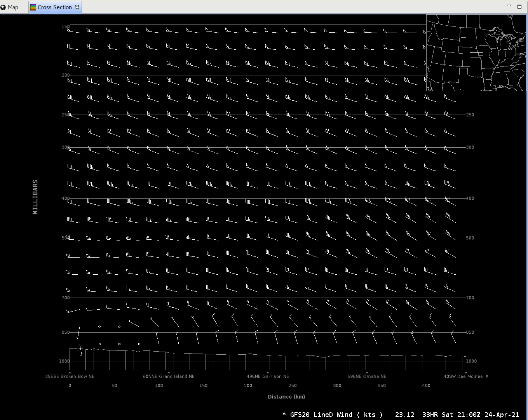Viewport: 528px width, 420px height.
Task: Close the Cross Section tab
Action: pyautogui.click(x=77, y=7)
